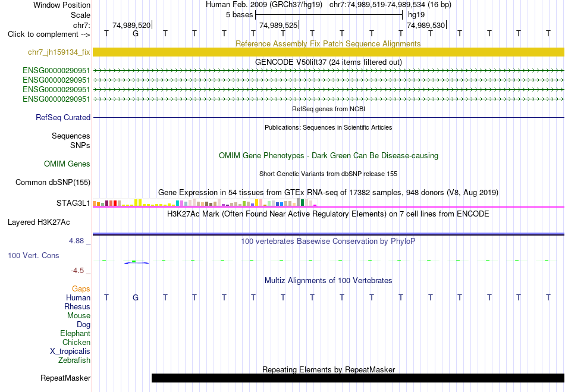
Task: Click the Layered H3K27Ac label
Action: [39, 222]
